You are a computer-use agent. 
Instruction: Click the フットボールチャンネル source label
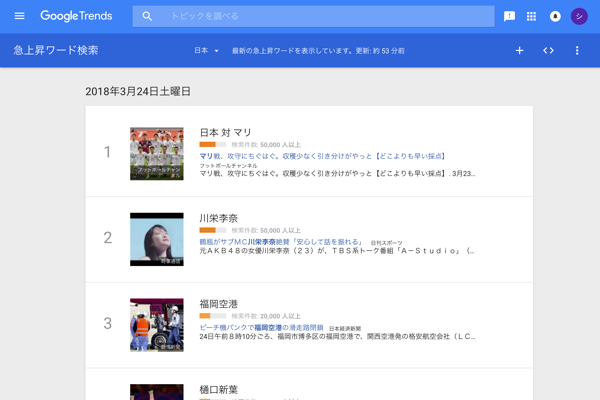(228, 165)
